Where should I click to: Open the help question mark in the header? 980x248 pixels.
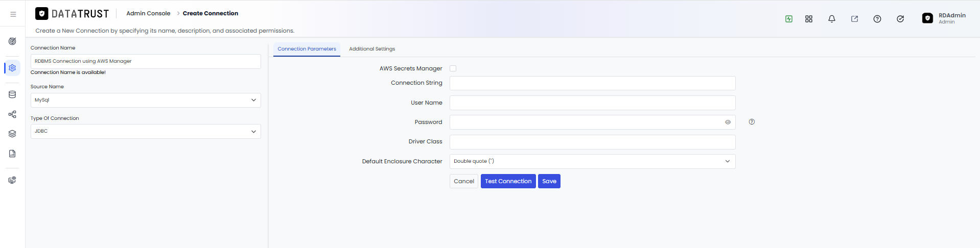point(877,19)
